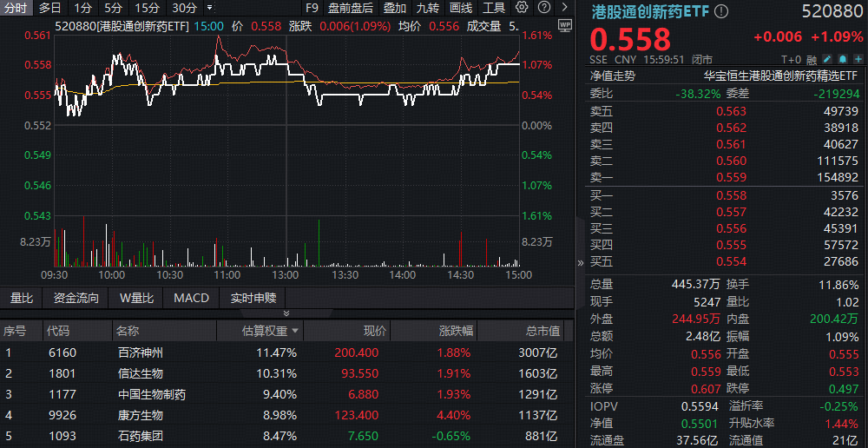Open the 工具 tools button
Viewport: 868px width, 448px height.
(494, 8)
